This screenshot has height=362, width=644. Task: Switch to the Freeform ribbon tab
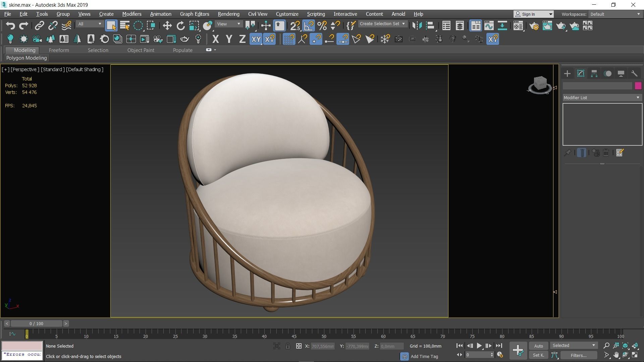59,50
